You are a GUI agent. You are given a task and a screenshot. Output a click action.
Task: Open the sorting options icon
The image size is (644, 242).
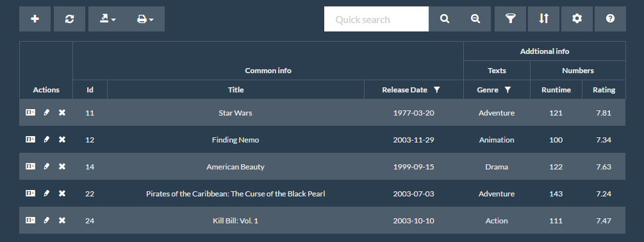(x=543, y=19)
